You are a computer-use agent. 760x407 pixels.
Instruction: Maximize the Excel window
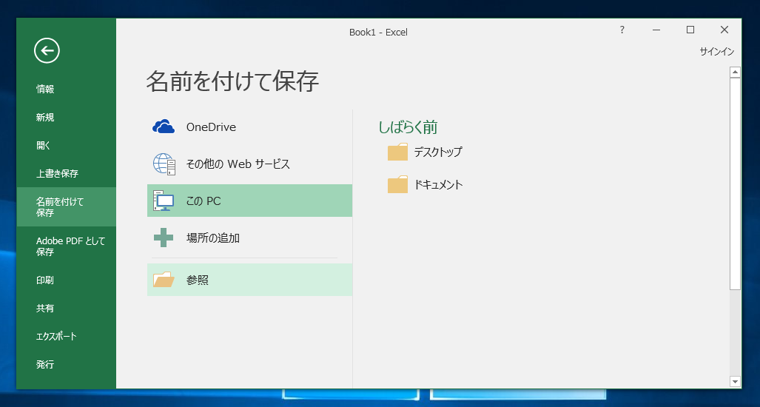click(x=690, y=30)
